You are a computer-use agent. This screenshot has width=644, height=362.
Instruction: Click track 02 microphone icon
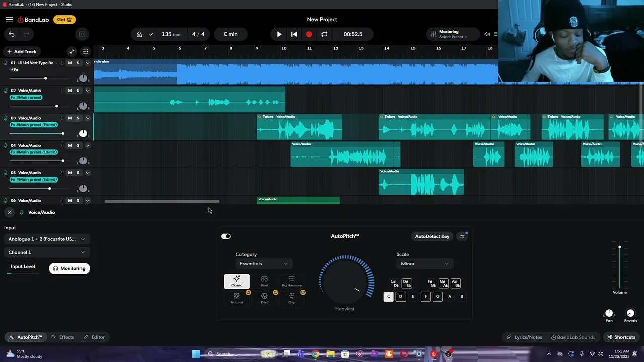point(6,90)
